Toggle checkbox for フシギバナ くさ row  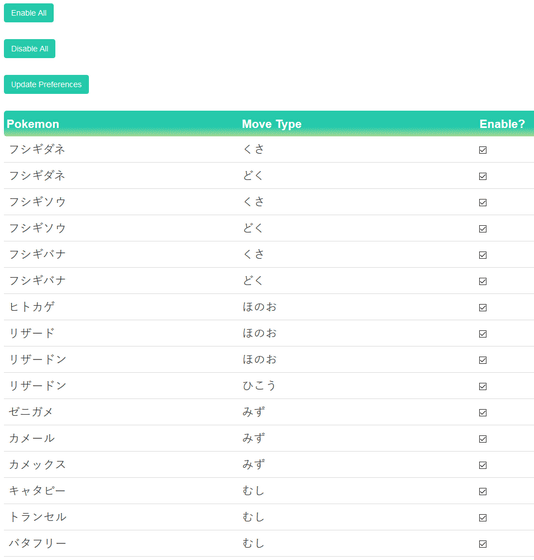point(483,255)
